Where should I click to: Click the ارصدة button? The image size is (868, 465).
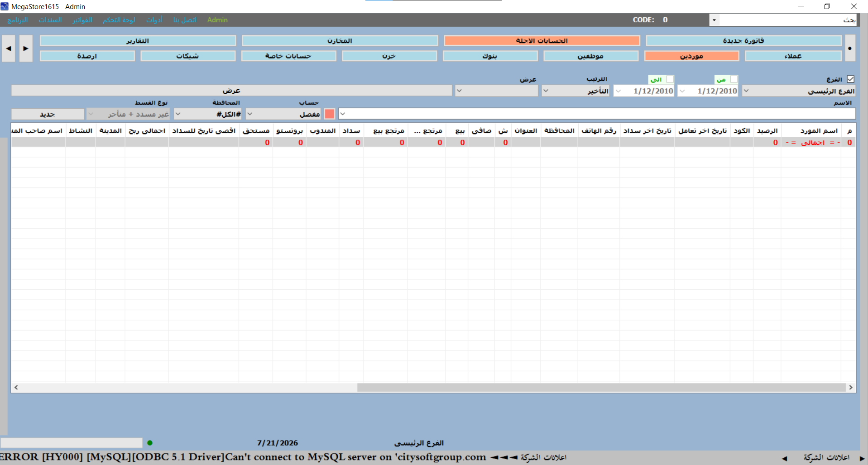click(87, 56)
